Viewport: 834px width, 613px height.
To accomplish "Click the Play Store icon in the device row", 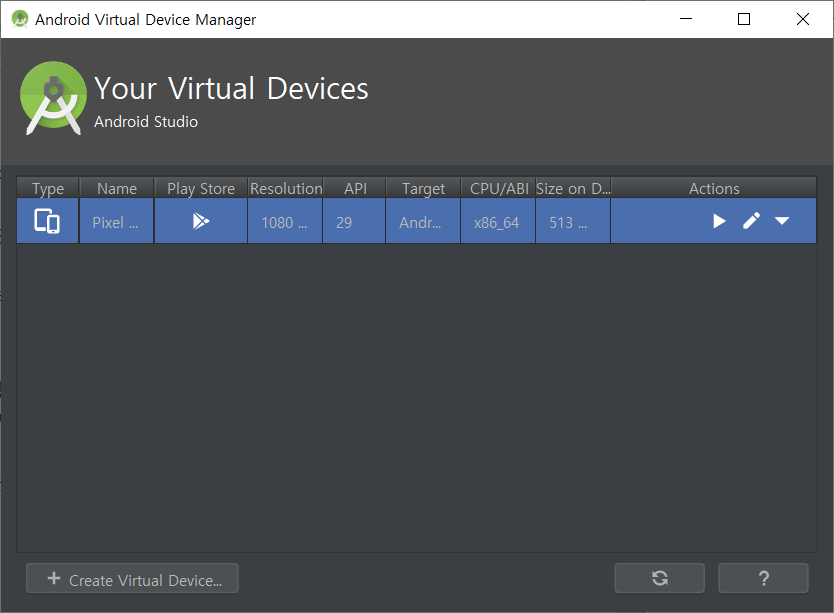I will tap(201, 221).
